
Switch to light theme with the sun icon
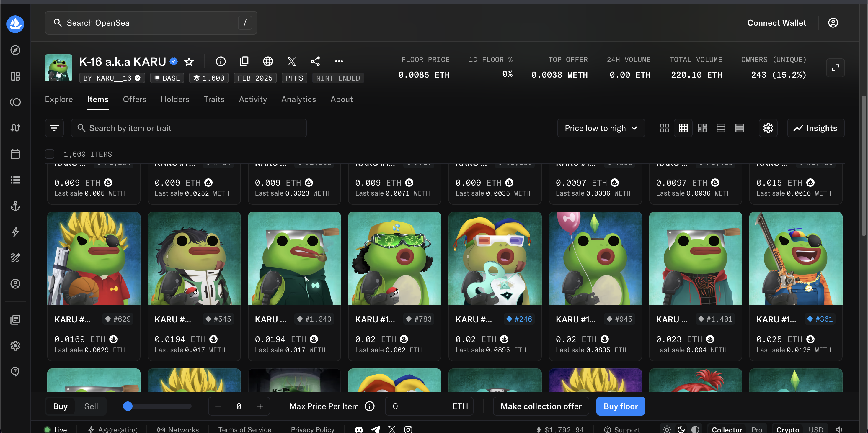click(667, 429)
